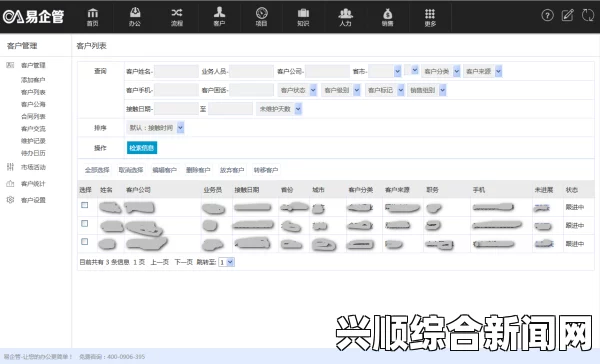Image resolution: width=600 pixels, height=364 pixels.
Task: Open the 流程 workflow module icon
Action: point(177,17)
